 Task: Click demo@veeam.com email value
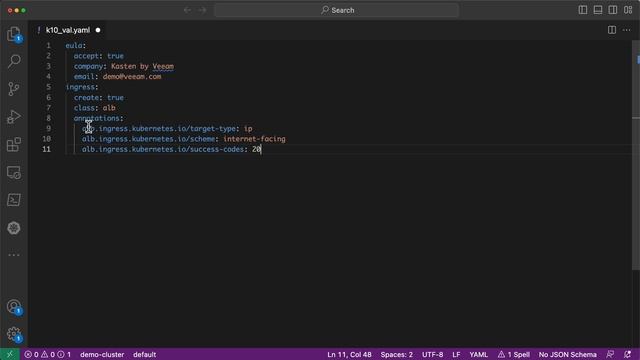coord(132,76)
